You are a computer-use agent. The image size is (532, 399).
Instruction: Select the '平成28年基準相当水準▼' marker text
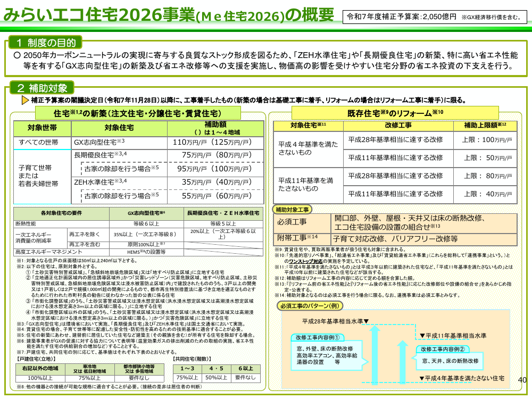pyautogui.click(x=335, y=321)
